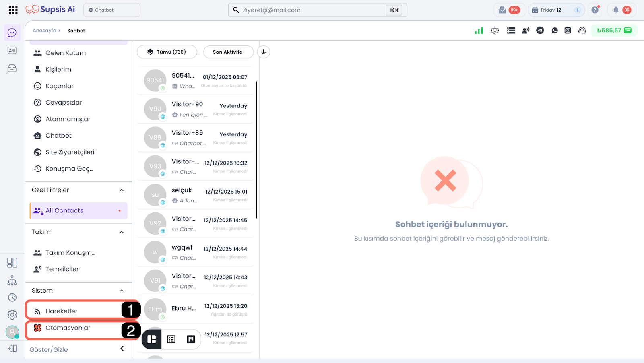This screenshot has height=363, width=644.
Task: Select Hareketler in the sidebar
Action: [x=62, y=311]
